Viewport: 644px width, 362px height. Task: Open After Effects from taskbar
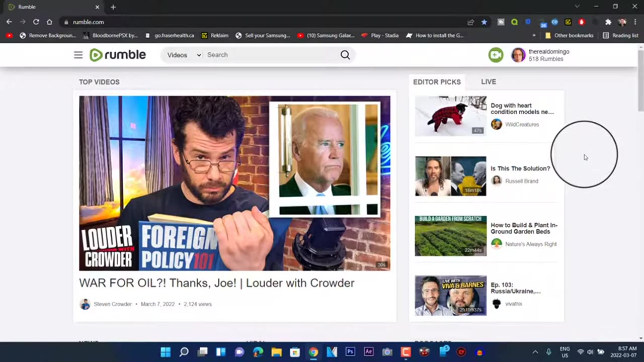click(369, 352)
